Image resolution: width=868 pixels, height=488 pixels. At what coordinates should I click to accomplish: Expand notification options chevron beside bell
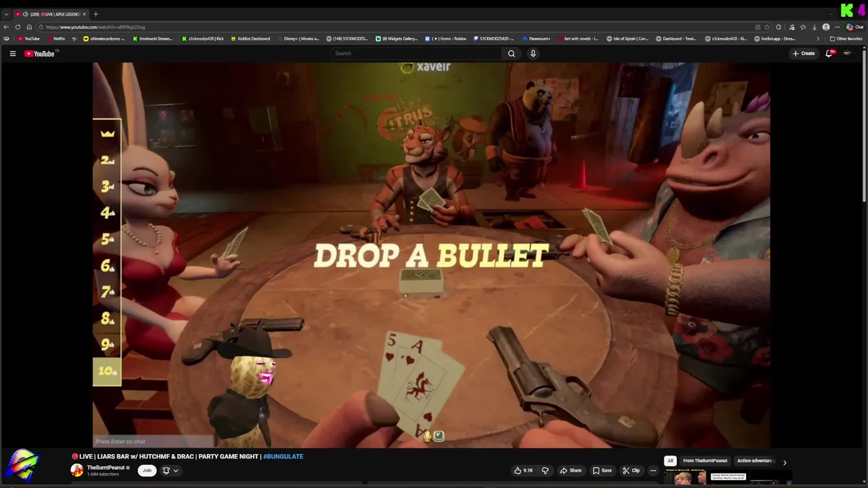click(176, 470)
